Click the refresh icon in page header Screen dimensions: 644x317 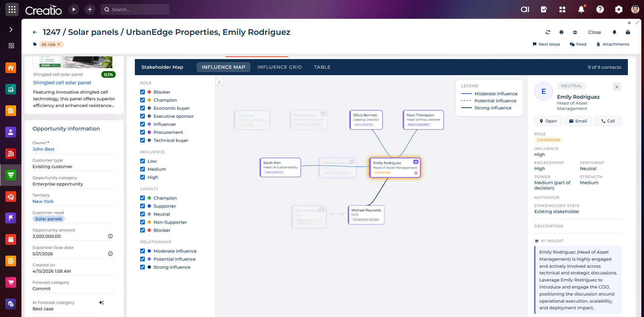pyautogui.click(x=548, y=32)
